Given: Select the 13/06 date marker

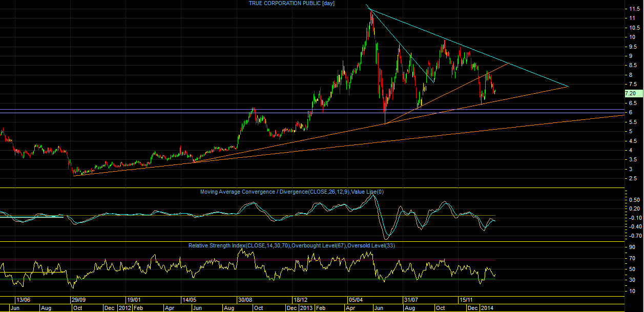Looking at the screenshot, I should click(24, 300).
